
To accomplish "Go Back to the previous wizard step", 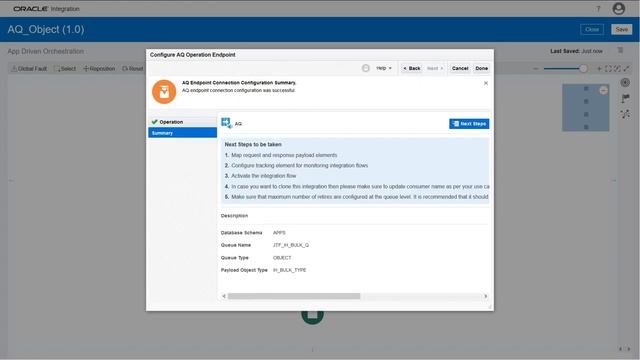I will point(412,68).
